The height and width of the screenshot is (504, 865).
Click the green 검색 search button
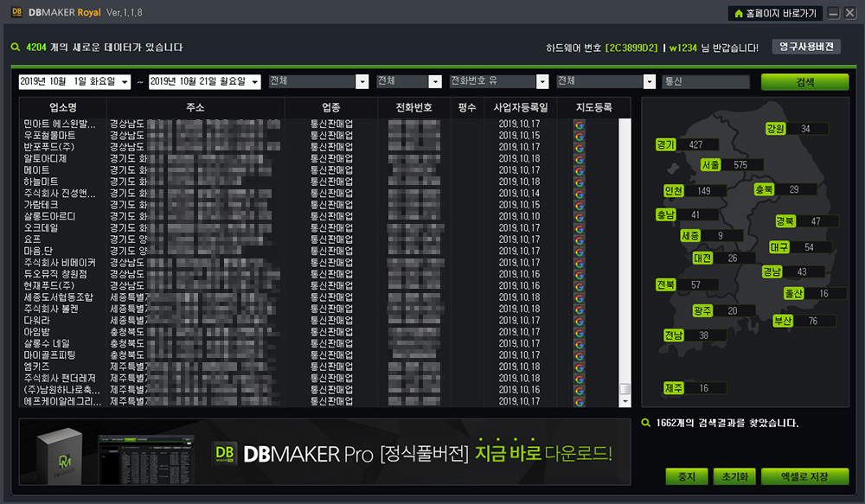804,82
